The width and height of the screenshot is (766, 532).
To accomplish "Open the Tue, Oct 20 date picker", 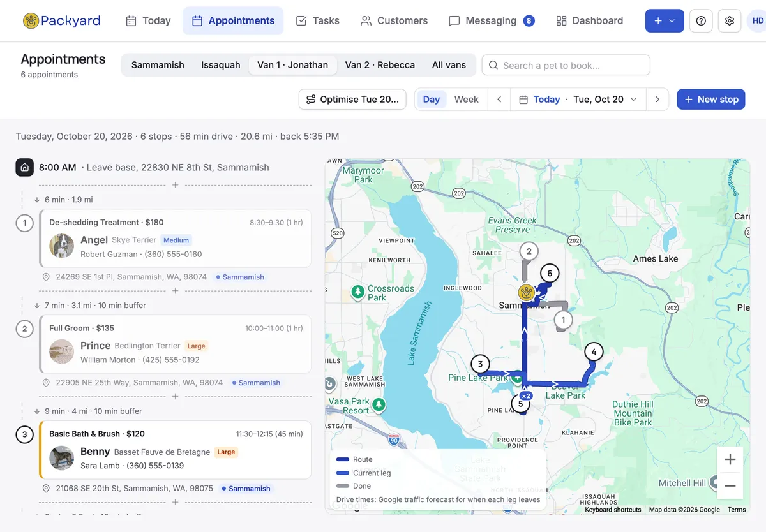I will click(x=578, y=100).
